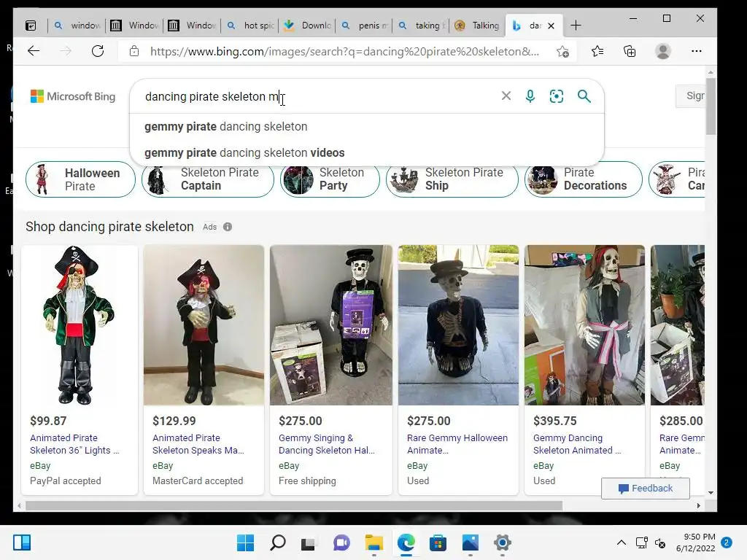Select the Skeleton Pirate Ship chip
The height and width of the screenshot is (560, 747).
coord(452,179)
